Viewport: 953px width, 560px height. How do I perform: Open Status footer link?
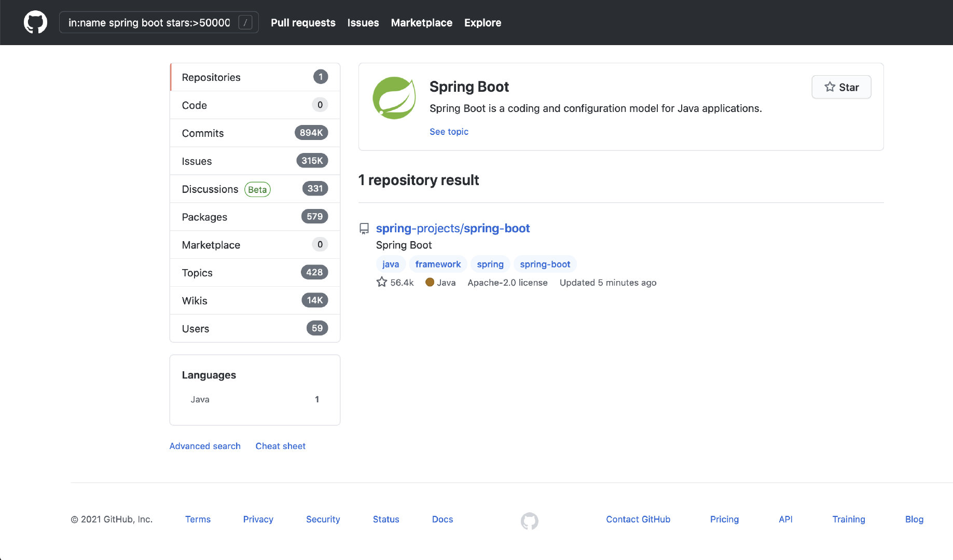click(386, 519)
